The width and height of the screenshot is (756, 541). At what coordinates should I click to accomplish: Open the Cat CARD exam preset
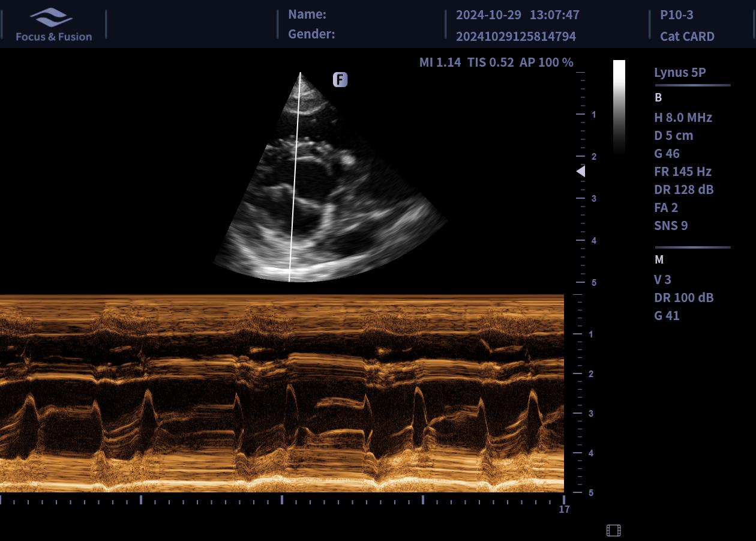687,36
